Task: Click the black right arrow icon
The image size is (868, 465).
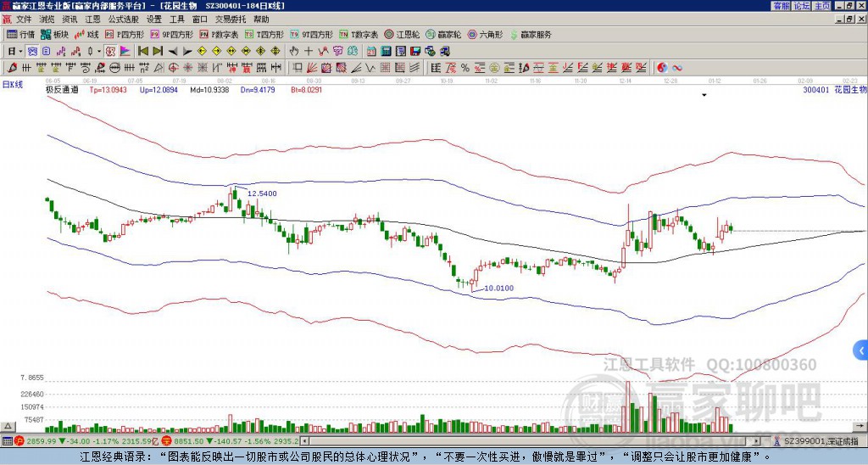Action: point(187,52)
